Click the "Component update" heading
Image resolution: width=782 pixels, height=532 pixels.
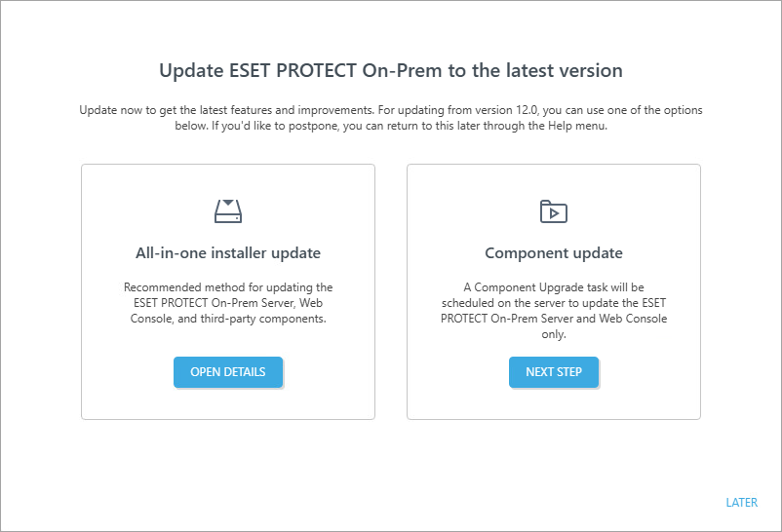coord(554,253)
